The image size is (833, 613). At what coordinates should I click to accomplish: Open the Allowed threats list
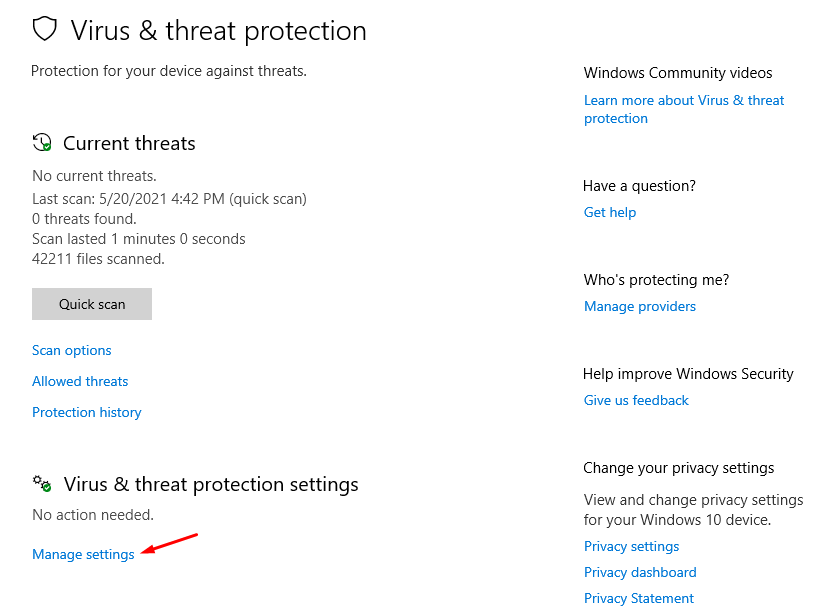tap(80, 381)
